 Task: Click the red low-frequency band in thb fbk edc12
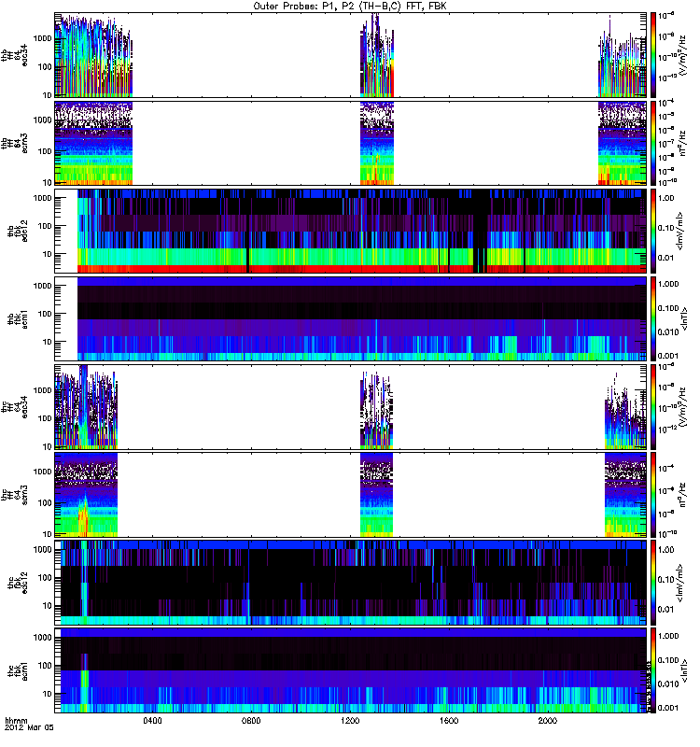pyautogui.click(x=362, y=269)
